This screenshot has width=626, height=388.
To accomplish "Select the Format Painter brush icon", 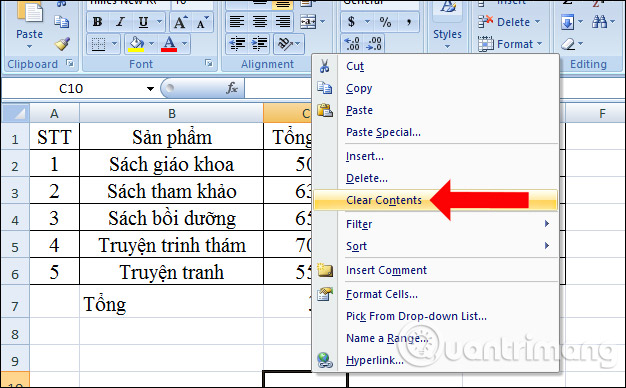I will click(62, 44).
